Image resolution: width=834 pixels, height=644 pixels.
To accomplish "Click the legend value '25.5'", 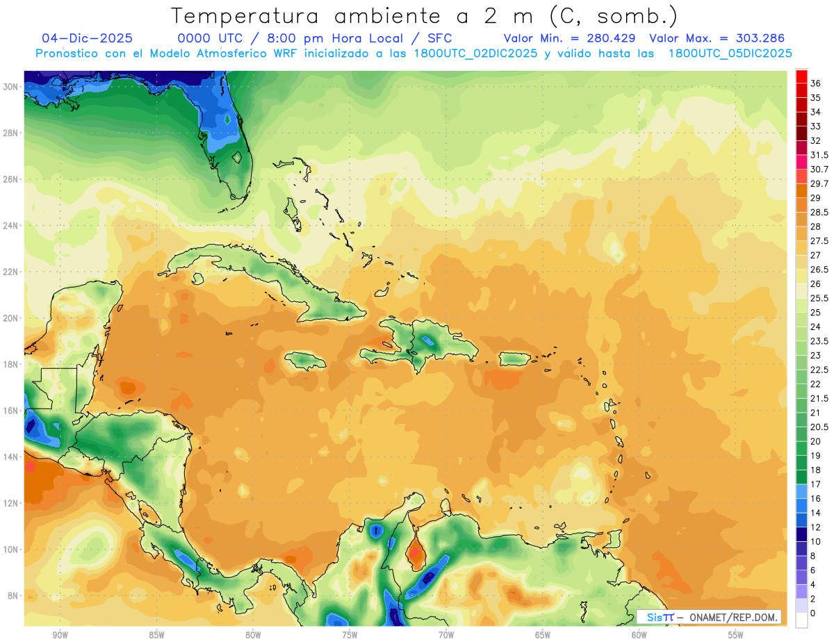I will point(819,298).
